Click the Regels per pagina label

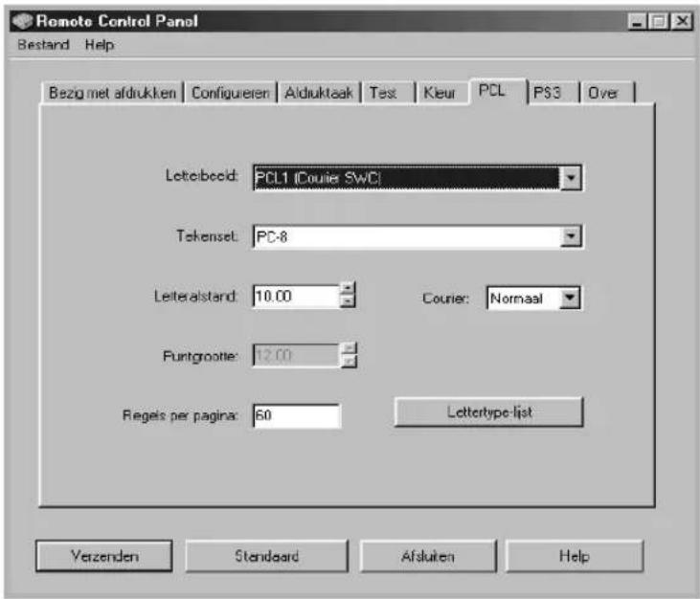[180, 415]
